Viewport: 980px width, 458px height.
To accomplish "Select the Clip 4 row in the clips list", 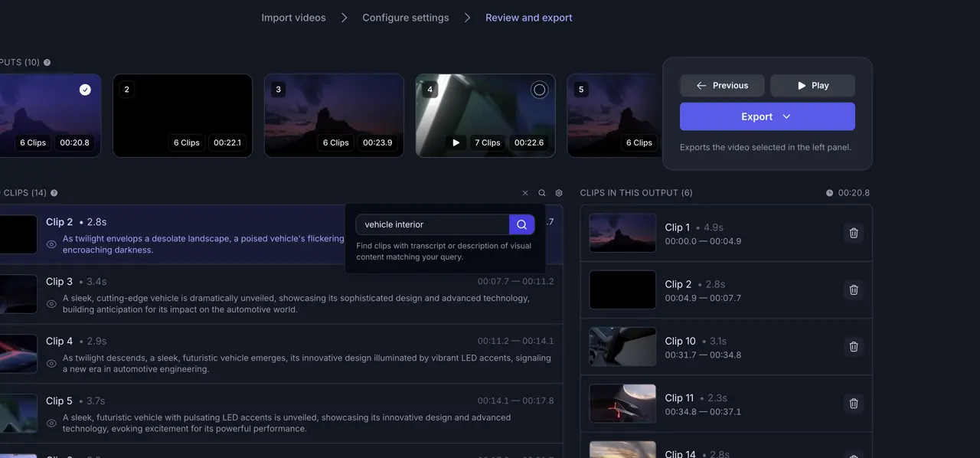I will point(281,355).
